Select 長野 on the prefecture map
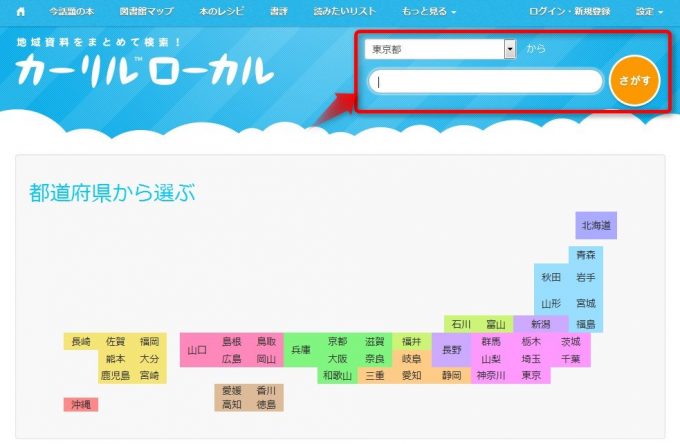 pyautogui.click(x=451, y=350)
